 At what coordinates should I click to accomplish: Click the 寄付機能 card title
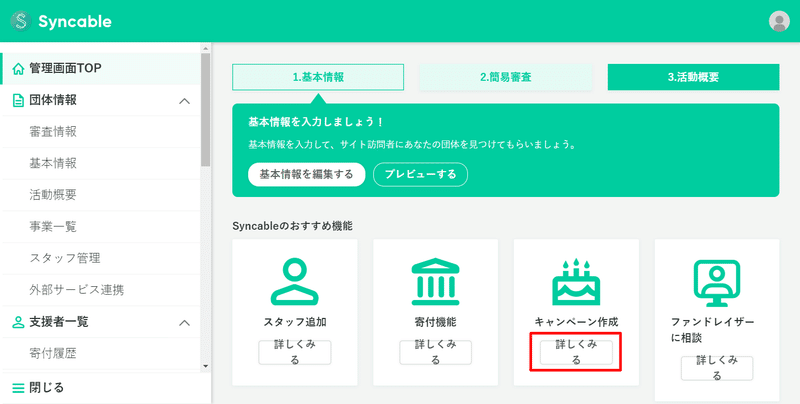coord(435,322)
